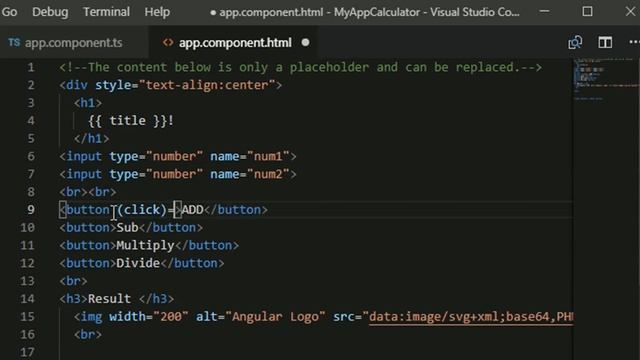Click the closing </h1> tag on line 5
This screenshot has height=360, width=640.
click(x=91, y=139)
